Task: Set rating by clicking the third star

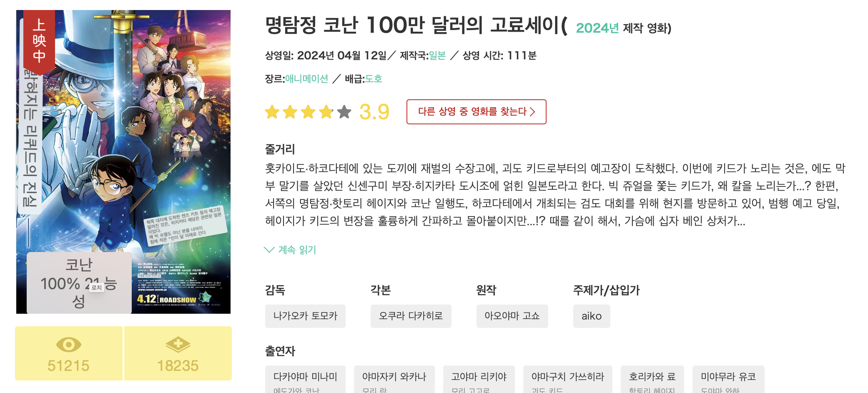Action: [x=309, y=112]
